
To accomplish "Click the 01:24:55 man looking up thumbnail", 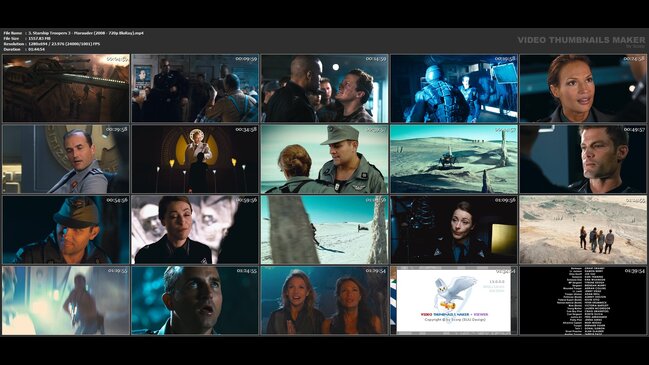I will (195, 300).
